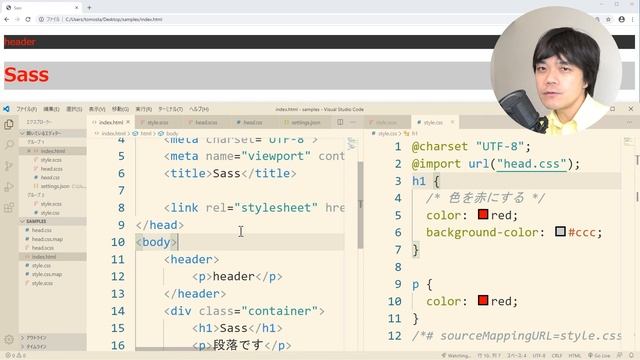Screen dimensions: 640x360
Task: Click the style.css breadcrumb in right editor
Action: pyautogui.click(x=384, y=133)
